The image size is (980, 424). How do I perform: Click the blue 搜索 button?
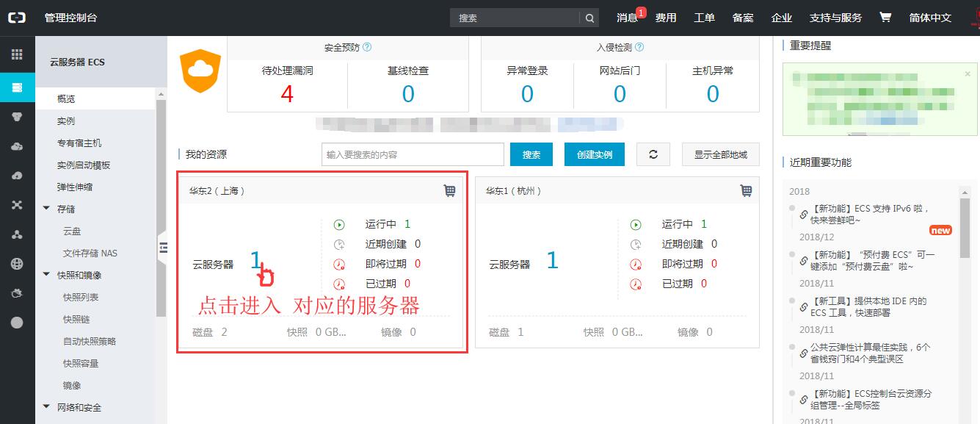[531, 154]
